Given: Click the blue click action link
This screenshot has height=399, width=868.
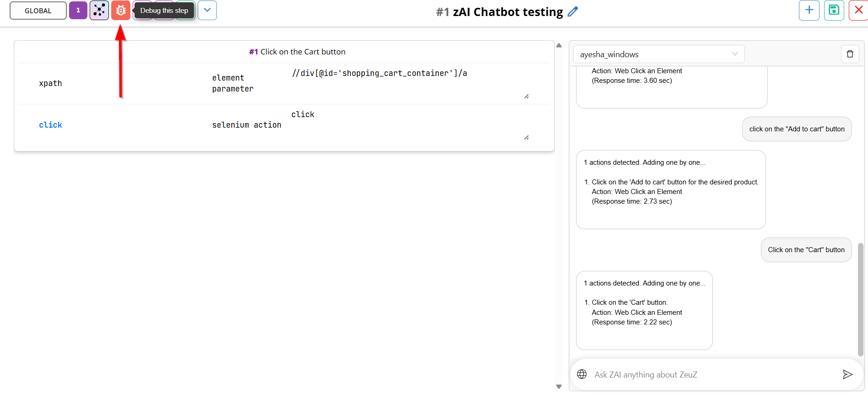Looking at the screenshot, I should [50, 125].
